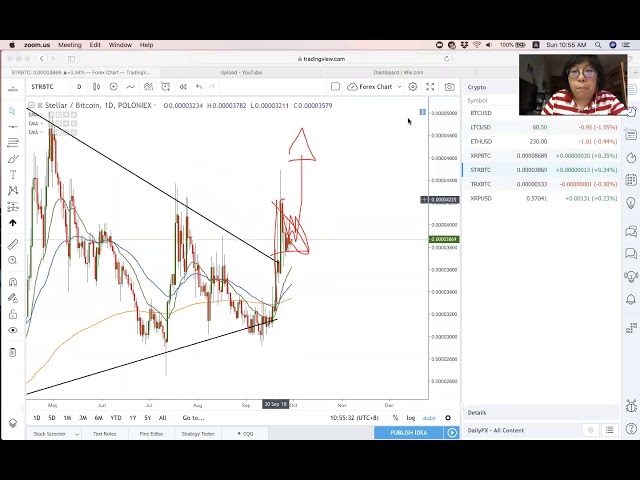
Task: Toggle the layout checkbox beside Forex Chart
Action: (335, 87)
